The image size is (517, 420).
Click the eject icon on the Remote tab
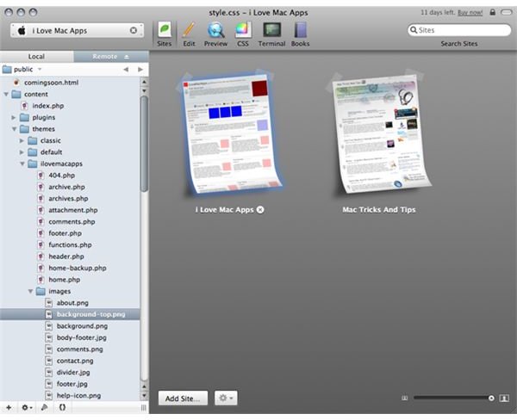pos(127,57)
